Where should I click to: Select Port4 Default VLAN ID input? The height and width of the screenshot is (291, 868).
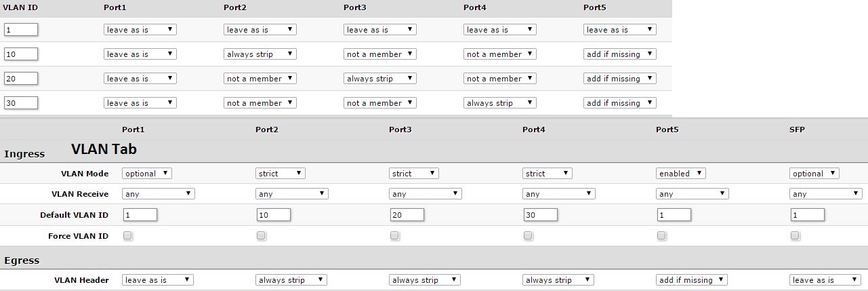541,215
